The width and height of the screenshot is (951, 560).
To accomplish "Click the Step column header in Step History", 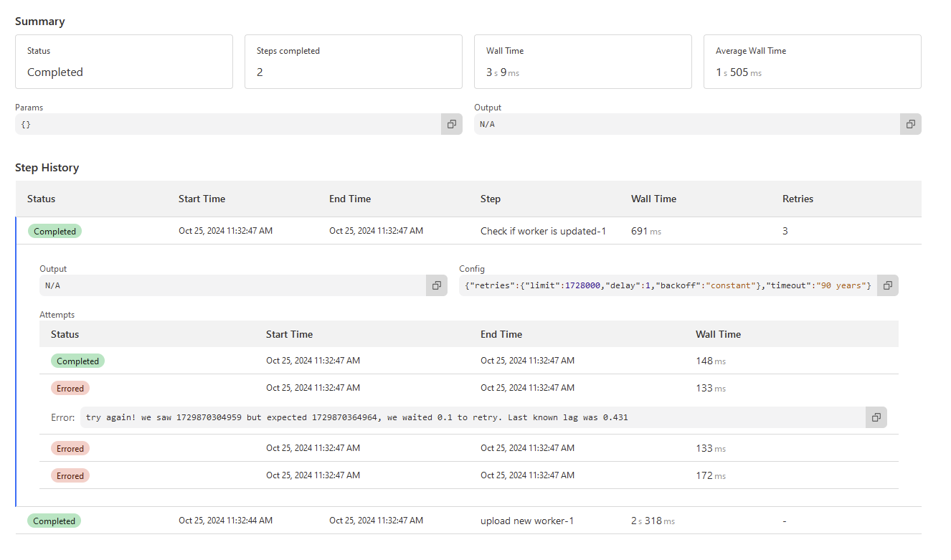I will coord(491,199).
